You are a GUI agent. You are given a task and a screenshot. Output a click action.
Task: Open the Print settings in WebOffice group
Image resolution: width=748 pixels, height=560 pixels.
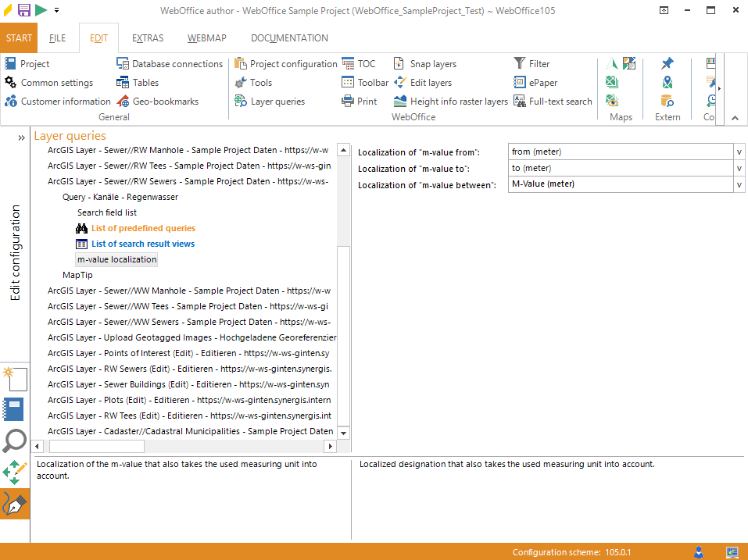point(360,102)
